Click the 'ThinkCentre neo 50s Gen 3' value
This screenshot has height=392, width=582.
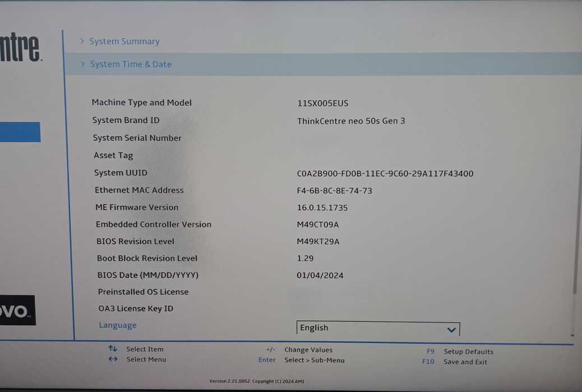point(351,121)
